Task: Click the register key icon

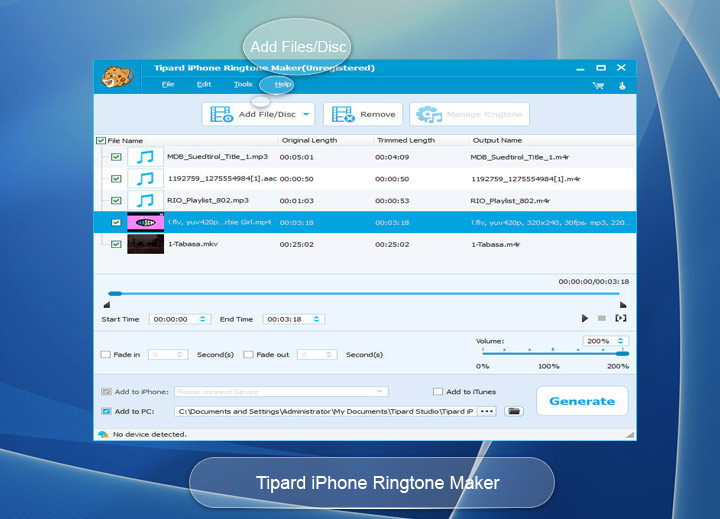Action: point(622,85)
